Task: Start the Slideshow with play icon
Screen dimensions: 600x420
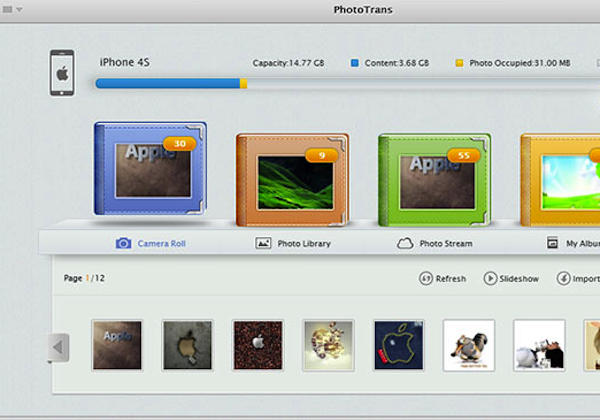Action: 490,279
